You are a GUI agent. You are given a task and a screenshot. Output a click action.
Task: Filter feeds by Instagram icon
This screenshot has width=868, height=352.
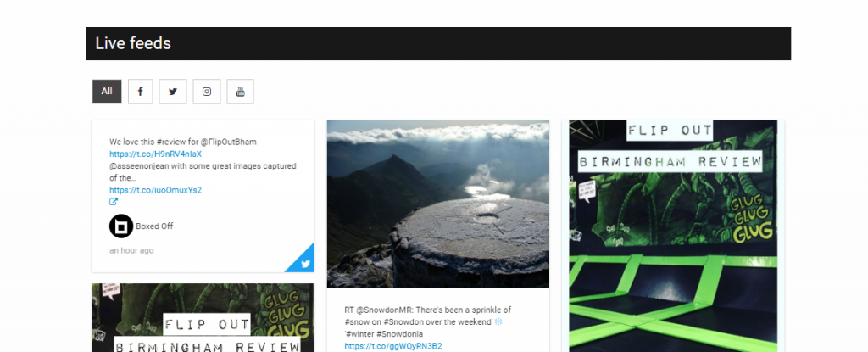click(207, 92)
